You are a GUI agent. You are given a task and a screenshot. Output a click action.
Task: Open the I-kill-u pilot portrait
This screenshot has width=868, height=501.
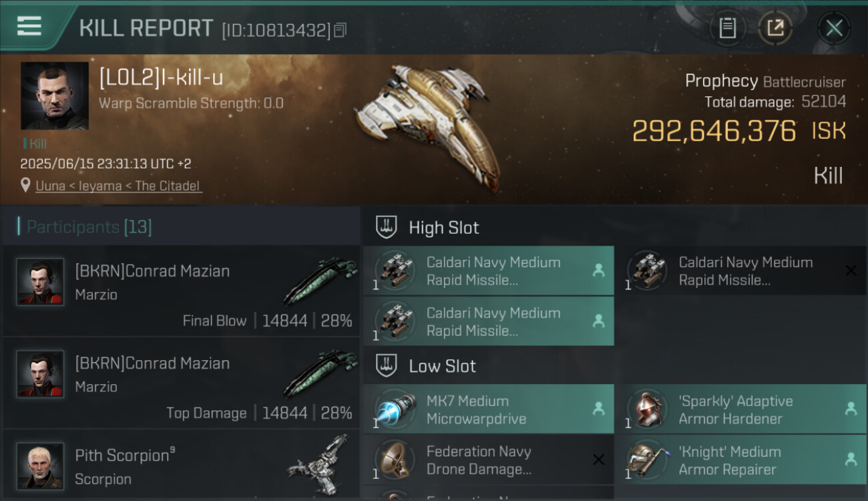[55, 96]
